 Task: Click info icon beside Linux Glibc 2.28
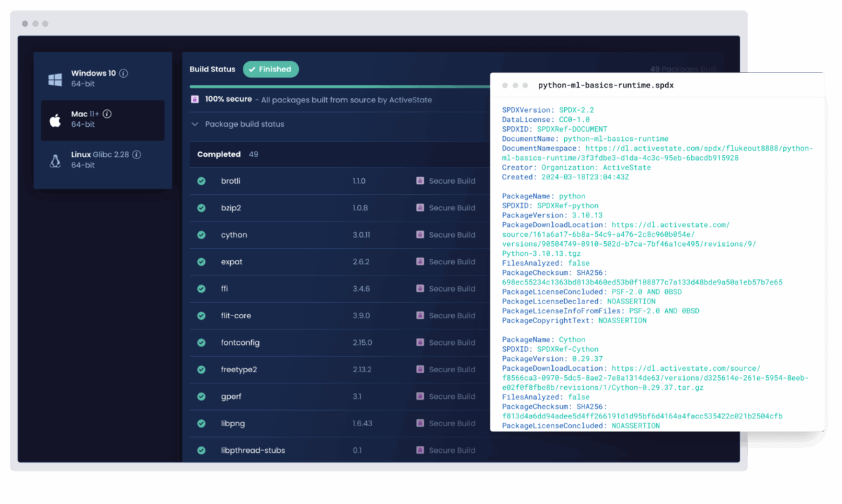coord(137,155)
